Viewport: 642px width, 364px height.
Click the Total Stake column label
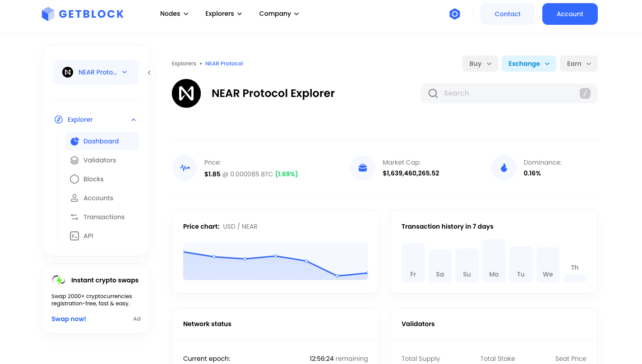click(x=498, y=359)
